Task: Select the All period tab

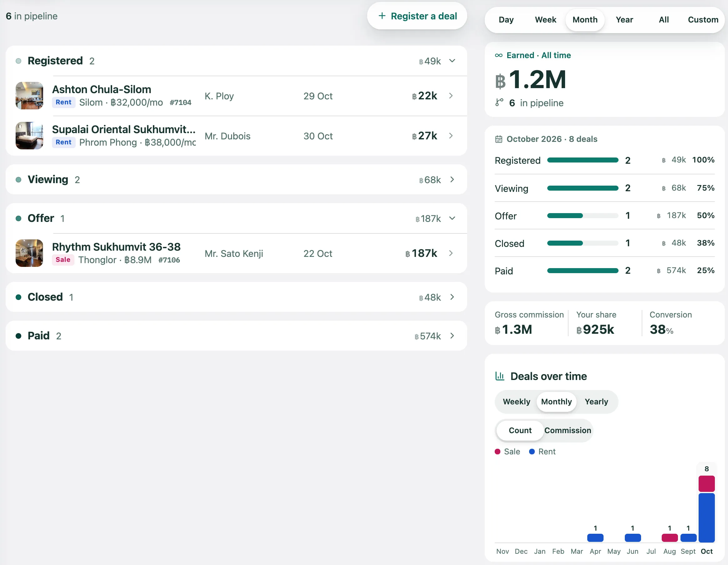Action: [664, 20]
